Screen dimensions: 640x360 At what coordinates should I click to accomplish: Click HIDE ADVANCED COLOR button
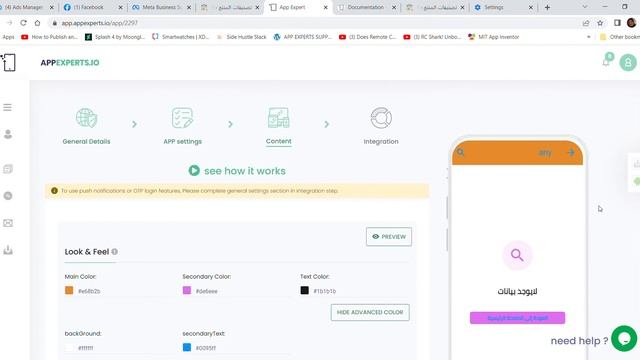pos(370,312)
